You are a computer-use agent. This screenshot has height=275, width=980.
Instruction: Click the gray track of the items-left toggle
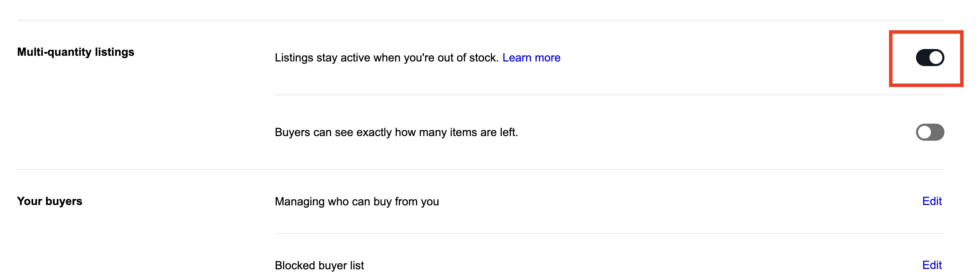click(x=937, y=132)
